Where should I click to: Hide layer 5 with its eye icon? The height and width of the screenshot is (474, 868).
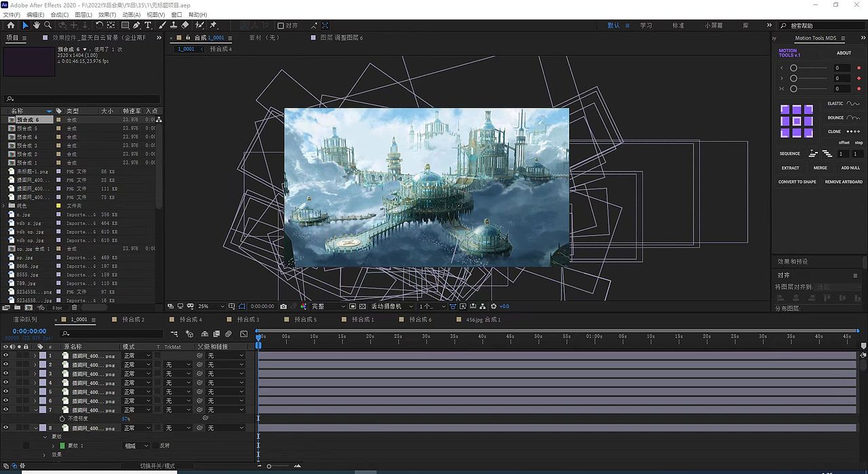[5, 391]
